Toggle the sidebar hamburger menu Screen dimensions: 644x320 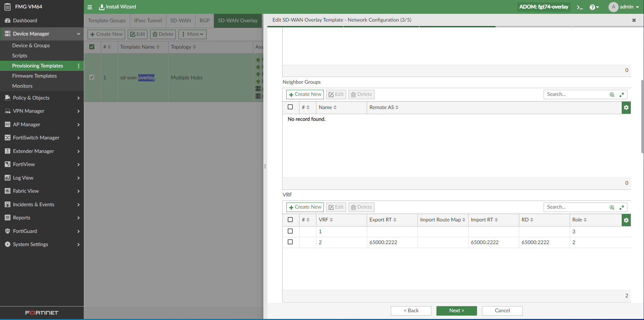[x=90, y=7]
